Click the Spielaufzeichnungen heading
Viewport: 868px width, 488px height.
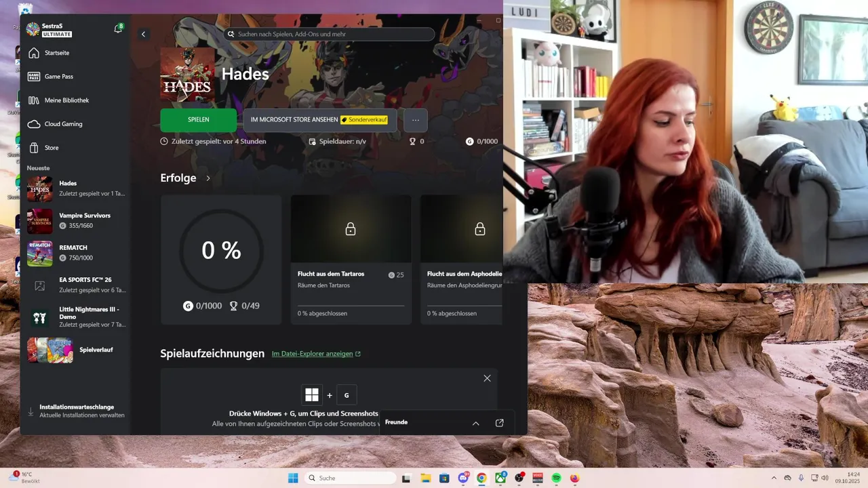coord(212,353)
